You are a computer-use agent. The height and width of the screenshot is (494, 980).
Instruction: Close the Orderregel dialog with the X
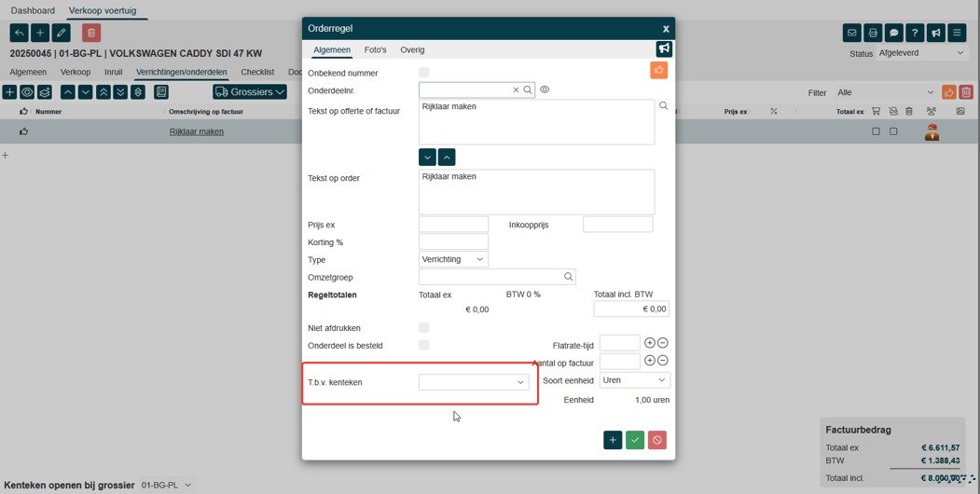point(666,29)
